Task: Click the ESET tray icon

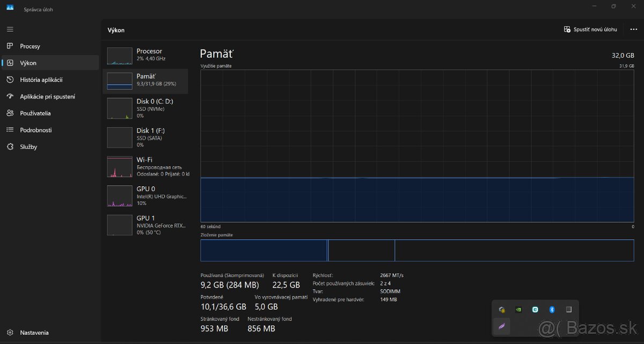Action: [535, 310]
